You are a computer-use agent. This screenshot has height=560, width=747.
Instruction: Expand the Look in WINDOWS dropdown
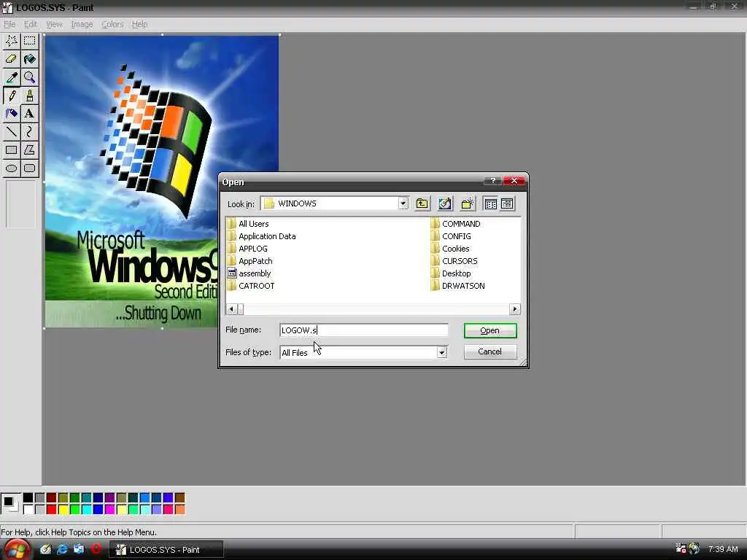(x=403, y=204)
